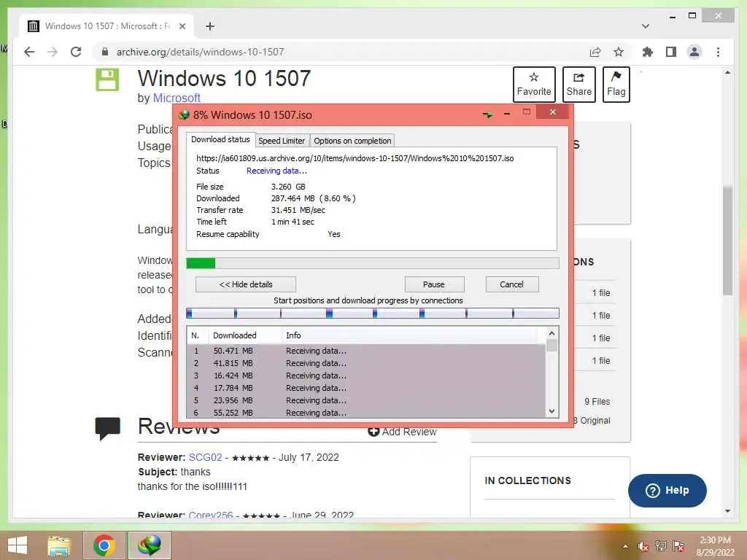
Task: Click Internet Download Manager taskbar icon
Action: click(150, 545)
